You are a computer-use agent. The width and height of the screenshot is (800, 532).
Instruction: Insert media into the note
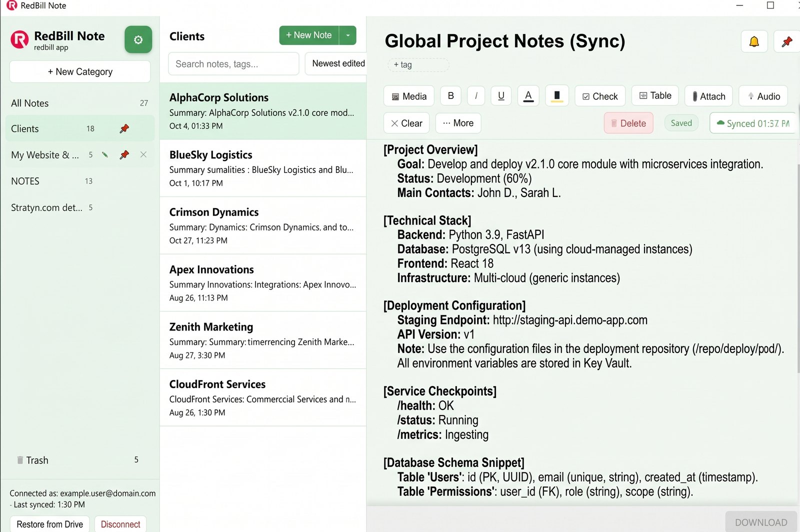click(x=409, y=96)
